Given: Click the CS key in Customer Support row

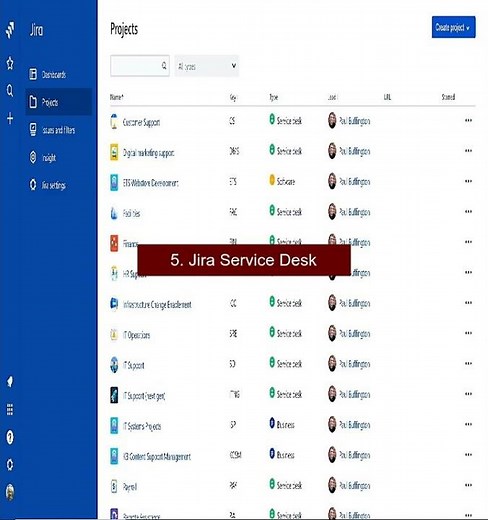Looking at the screenshot, I should coord(232,121).
